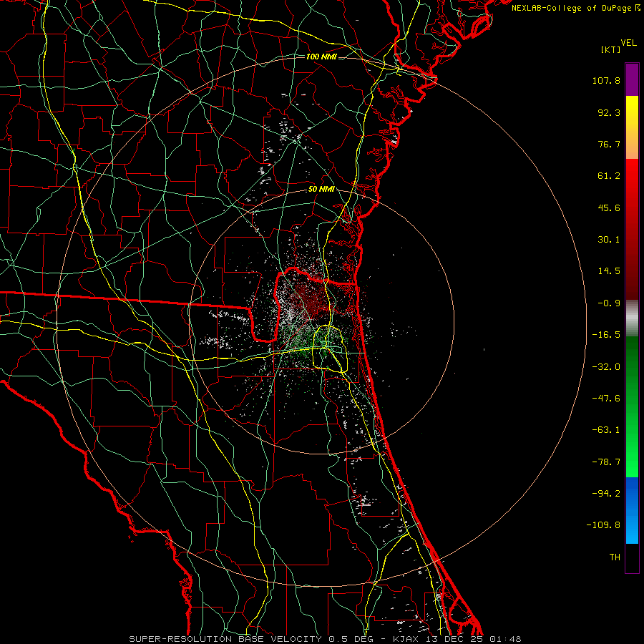The height and width of the screenshot is (644, 644).
Task: Click the -94.2 velocity scale value
Action: [606, 494]
